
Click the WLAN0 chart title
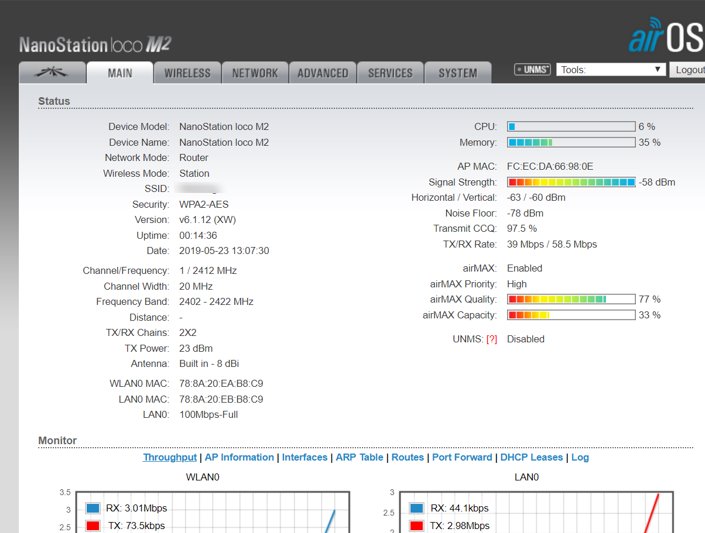pos(202,477)
